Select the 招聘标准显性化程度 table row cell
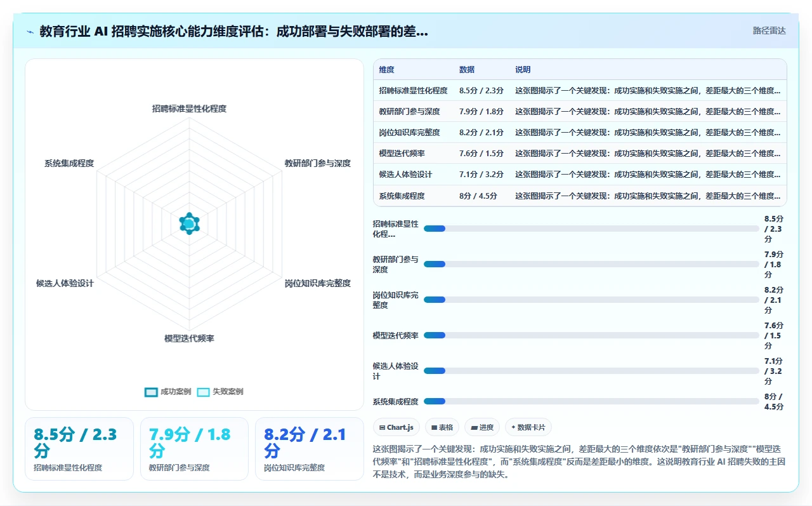 413,91
